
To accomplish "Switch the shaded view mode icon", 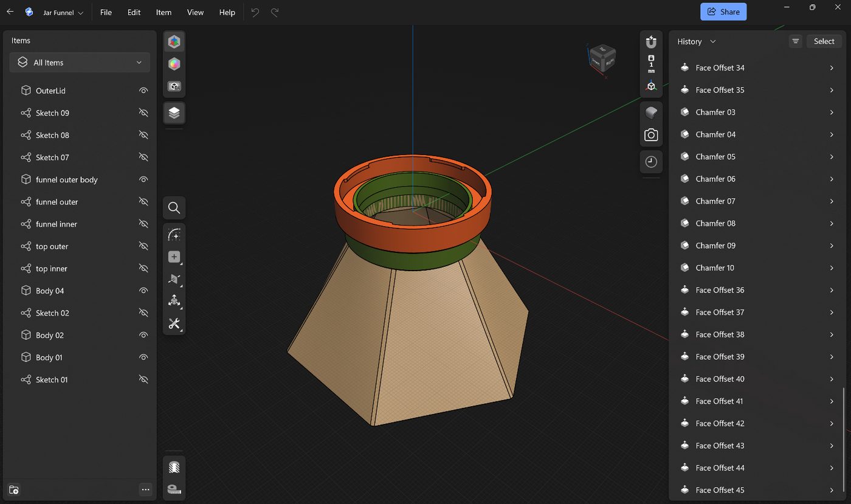I will (x=651, y=112).
